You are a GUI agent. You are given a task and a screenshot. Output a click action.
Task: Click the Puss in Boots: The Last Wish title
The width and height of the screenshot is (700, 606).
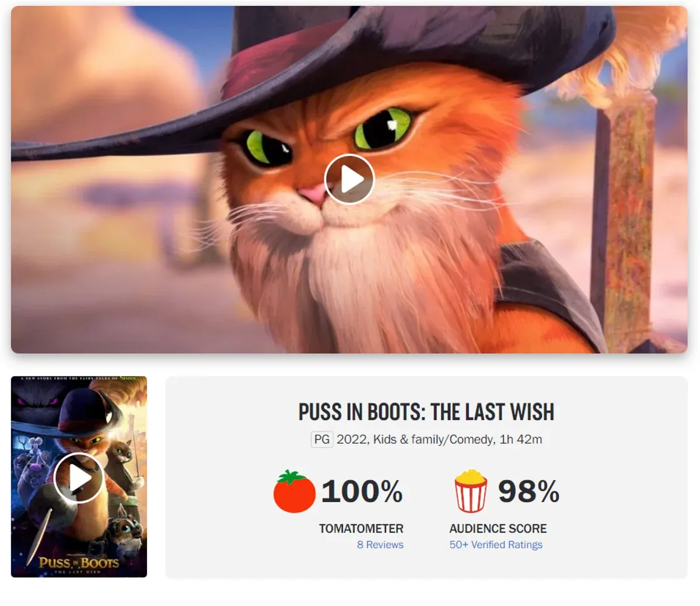click(x=426, y=412)
